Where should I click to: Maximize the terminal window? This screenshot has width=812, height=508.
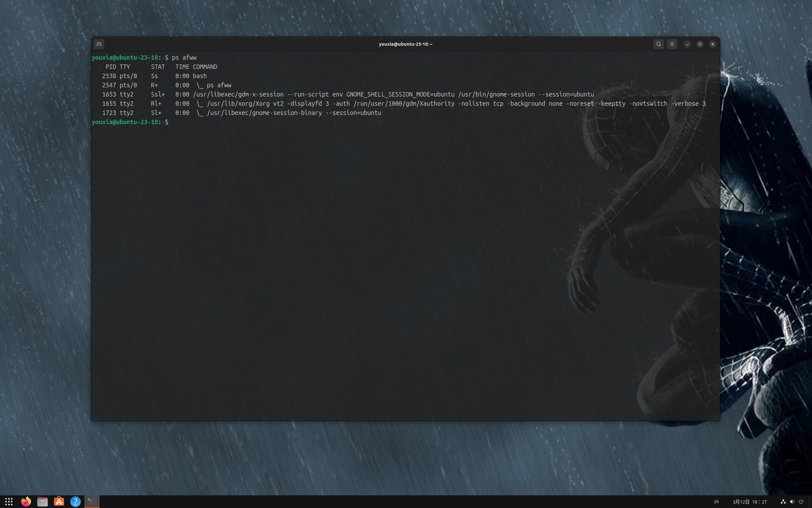[x=700, y=43]
